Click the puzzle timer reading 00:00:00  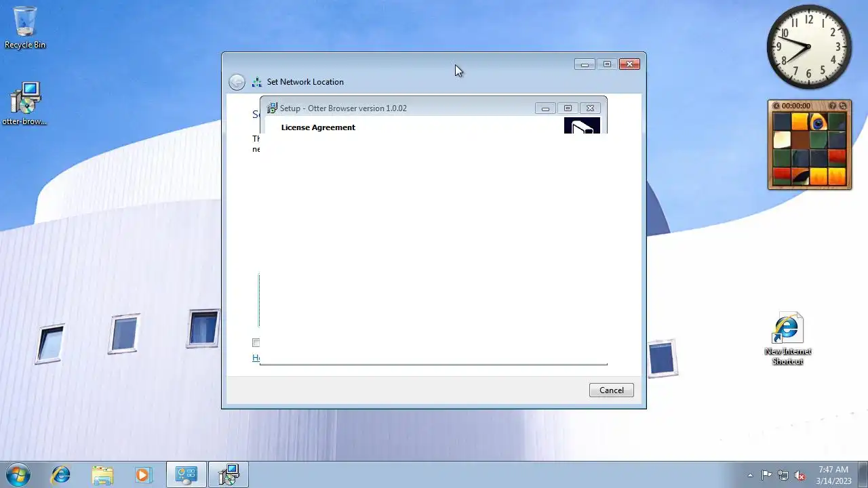click(796, 106)
